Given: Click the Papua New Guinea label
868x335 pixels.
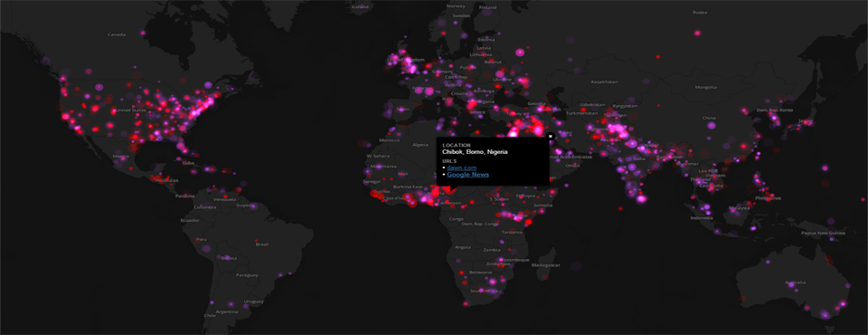Looking at the screenshot, I should click(823, 233).
